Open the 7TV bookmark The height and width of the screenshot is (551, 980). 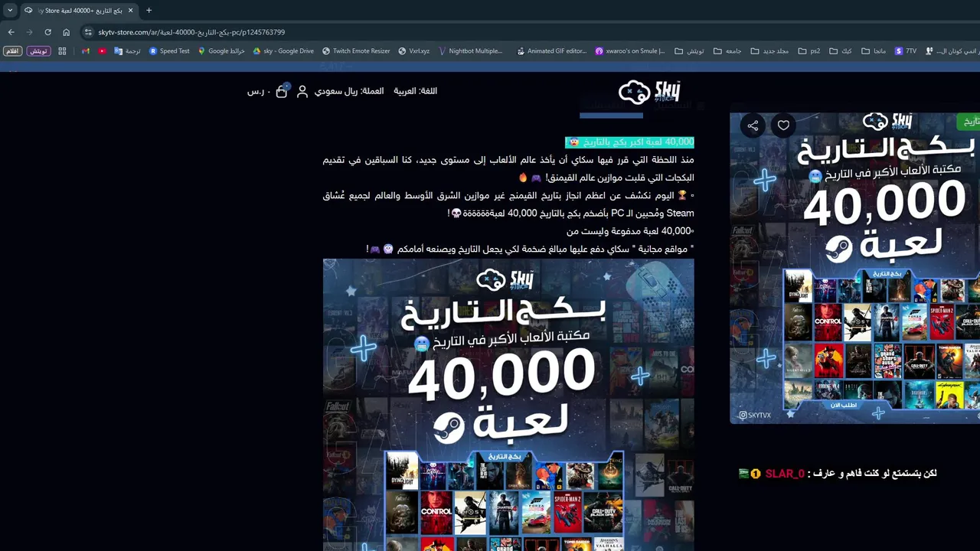pyautogui.click(x=906, y=51)
